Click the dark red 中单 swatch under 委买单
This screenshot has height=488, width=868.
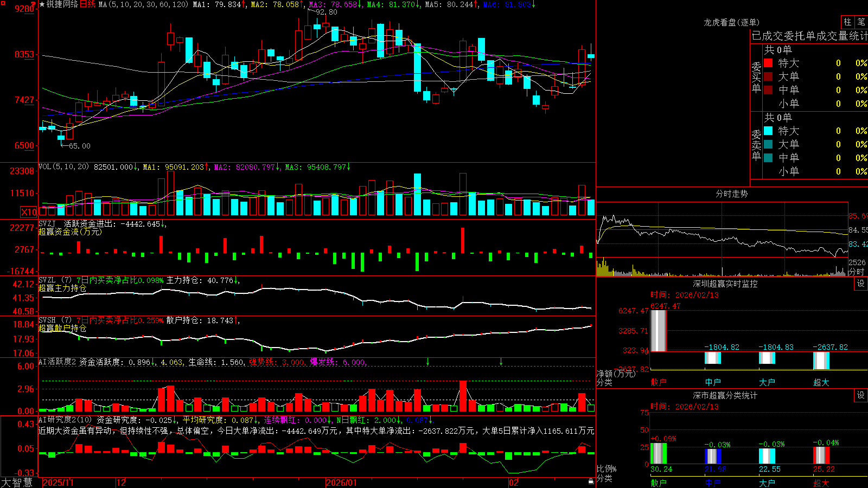click(x=768, y=90)
